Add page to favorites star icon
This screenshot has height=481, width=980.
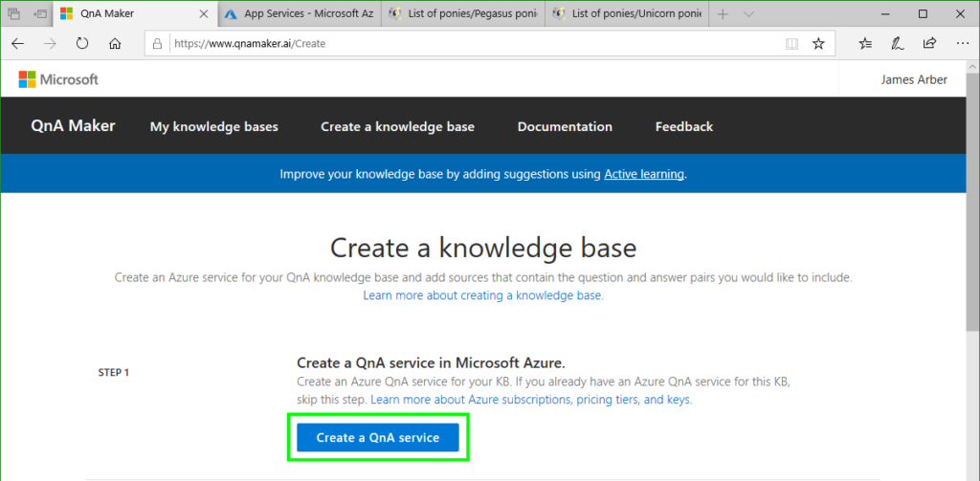tap(818, 44)
